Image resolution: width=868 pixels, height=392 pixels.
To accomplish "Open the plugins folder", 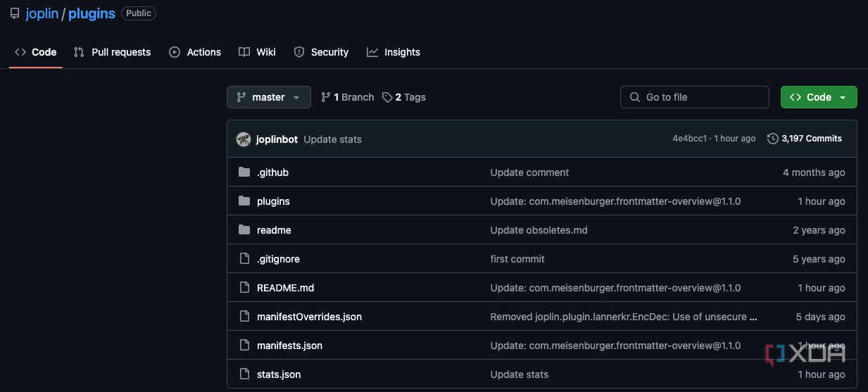I will [273, 201].
